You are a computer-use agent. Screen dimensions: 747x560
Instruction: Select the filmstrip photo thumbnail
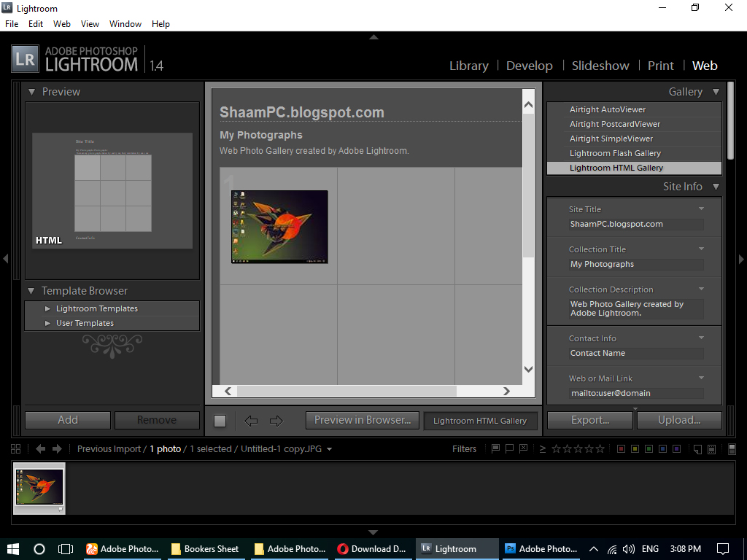coord(39,487)
